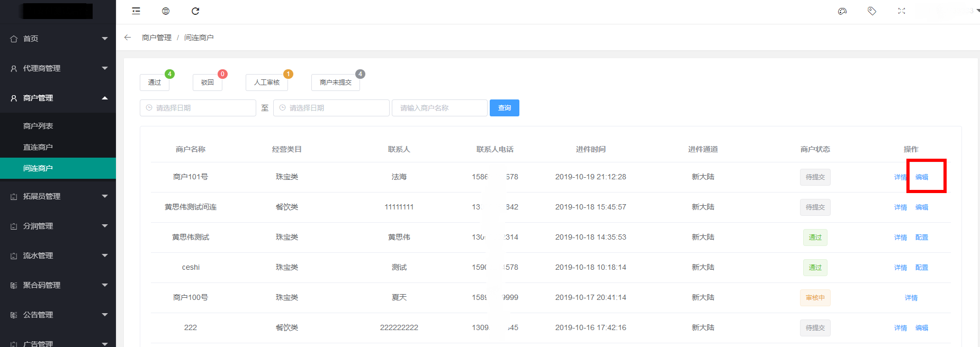The height and width of the screenshot is (347, 980).
Task: Filter by 驳回 status tab
Action: point(208,83)
